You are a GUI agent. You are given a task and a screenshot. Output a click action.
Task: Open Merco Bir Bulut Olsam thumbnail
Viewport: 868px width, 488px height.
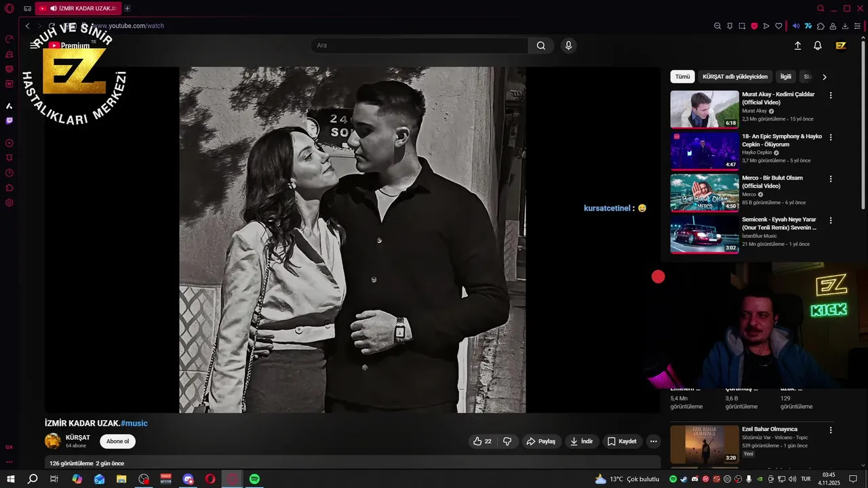(x=705, y=192)
